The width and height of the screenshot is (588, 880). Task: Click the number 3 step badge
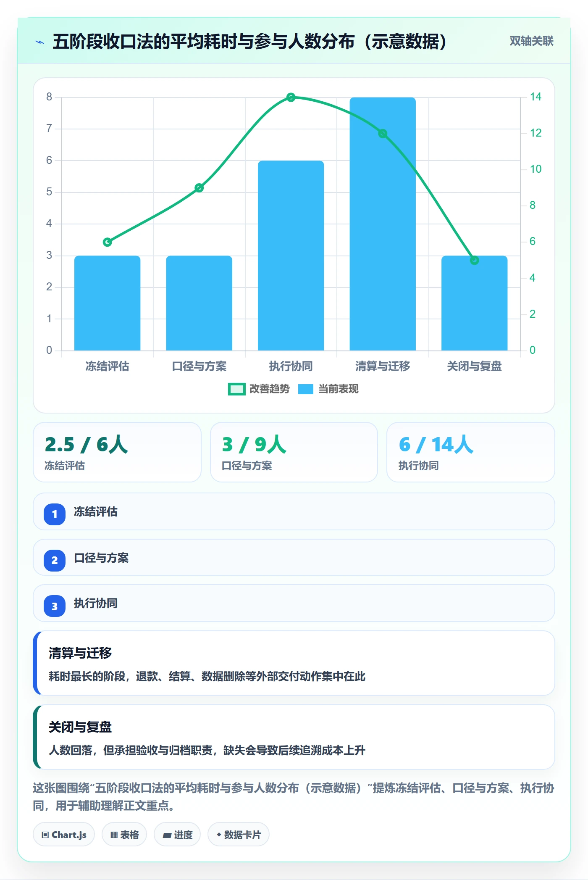point(55,606)
